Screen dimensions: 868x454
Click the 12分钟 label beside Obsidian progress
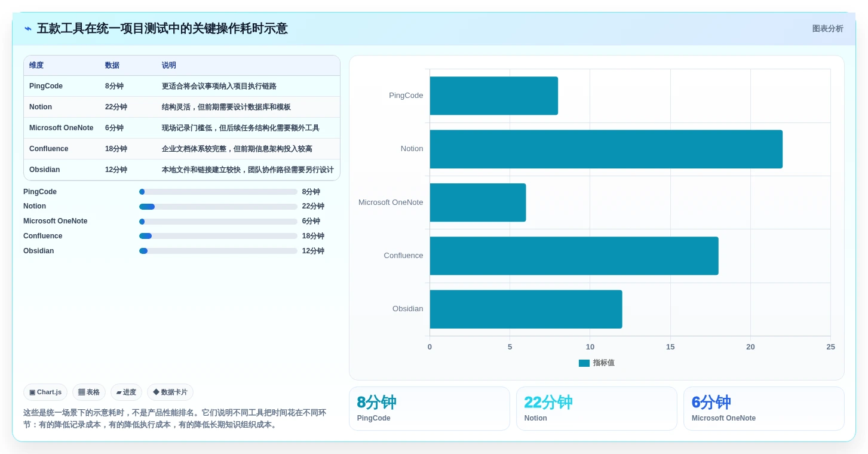coord(313,251)
